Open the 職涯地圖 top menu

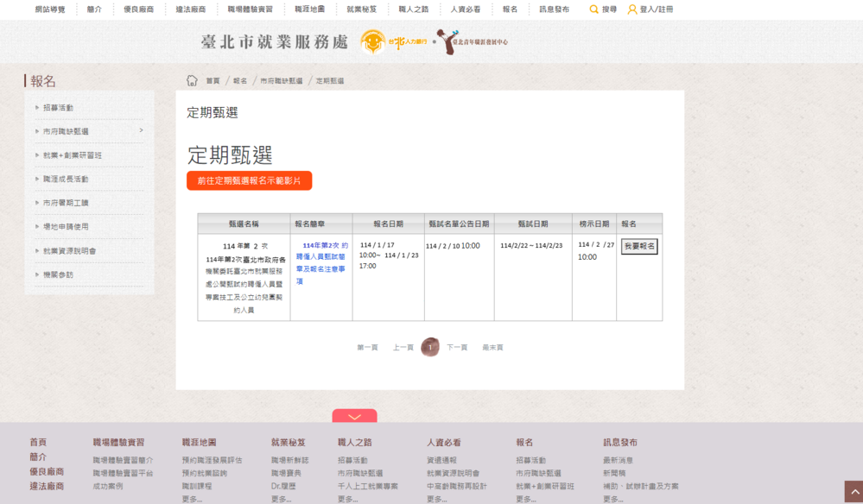(x=309, y=9)
